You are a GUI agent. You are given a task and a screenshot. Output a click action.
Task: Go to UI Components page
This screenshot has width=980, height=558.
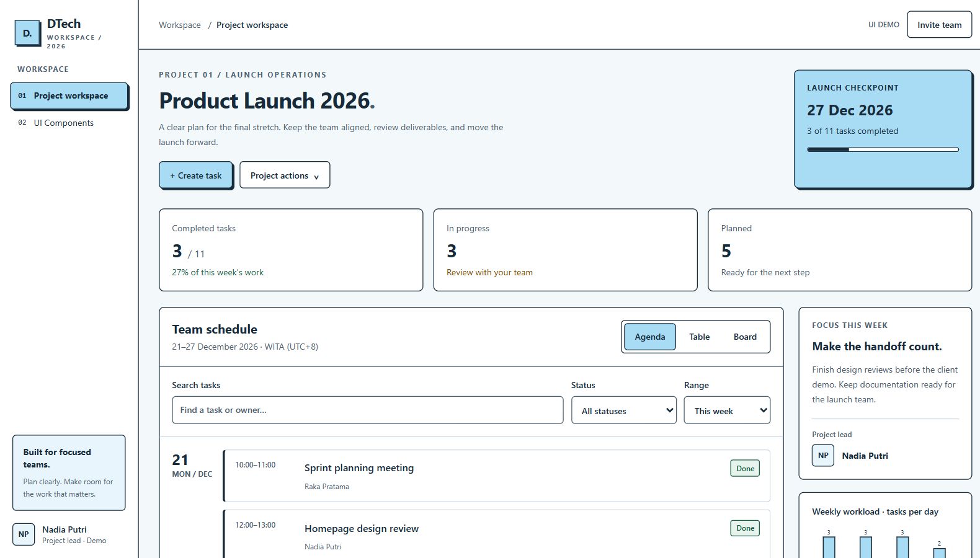click(69, 123)
